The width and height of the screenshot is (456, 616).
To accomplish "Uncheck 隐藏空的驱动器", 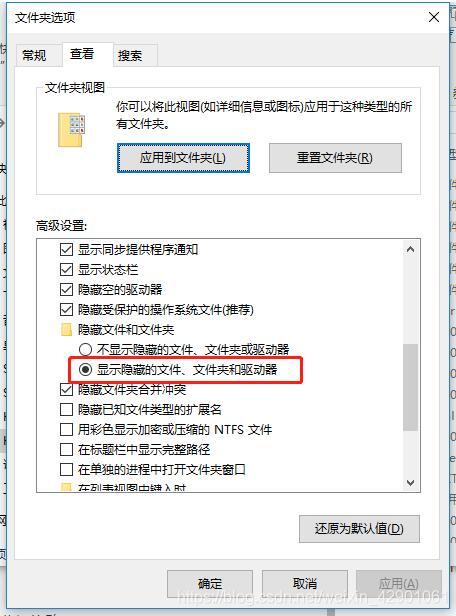I will coord(66,290).
